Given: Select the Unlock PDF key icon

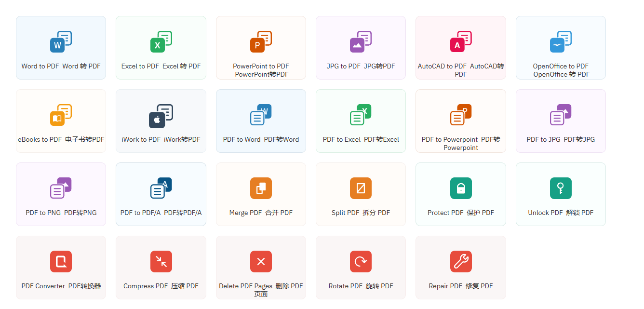Looking at the screenshot, I should [x=561, y=188].
